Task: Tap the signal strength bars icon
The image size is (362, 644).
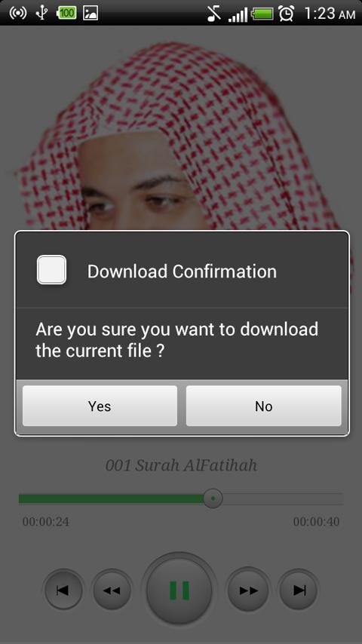Action: [238, 14]
